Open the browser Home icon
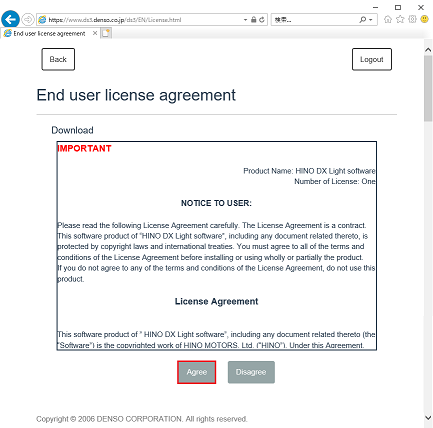Screen dimensions: 433x428 point(388,19)
